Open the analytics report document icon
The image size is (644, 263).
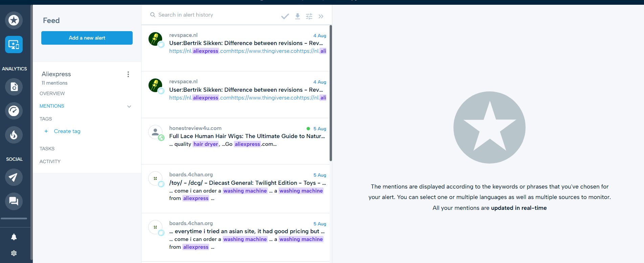pos(14,87)
